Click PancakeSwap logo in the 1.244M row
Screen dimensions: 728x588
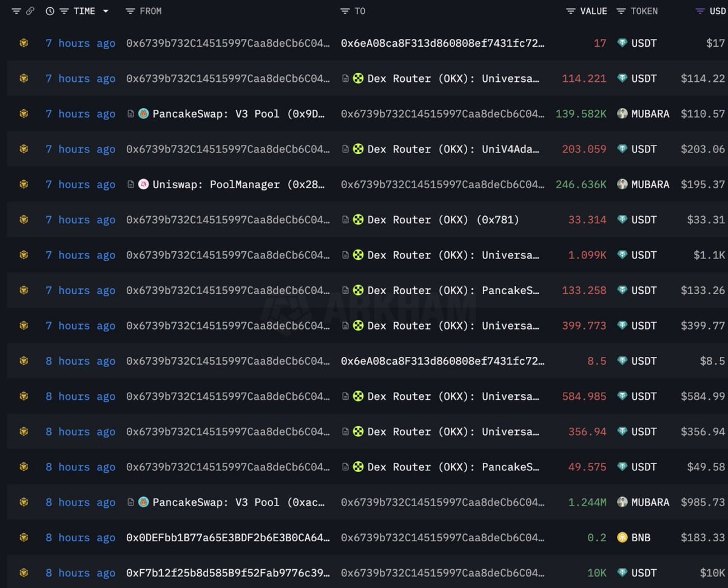[x=144, y=502]
